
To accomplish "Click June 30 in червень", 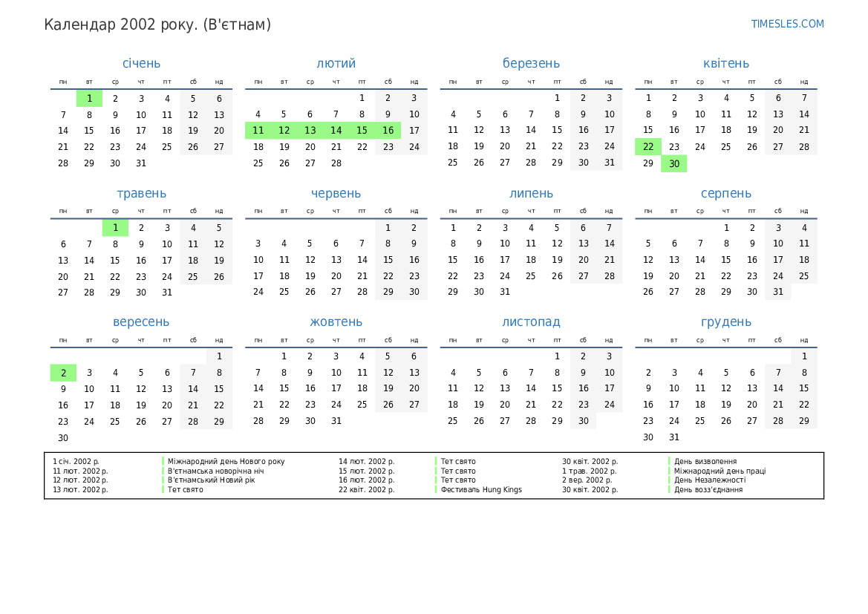I will 414,292.
